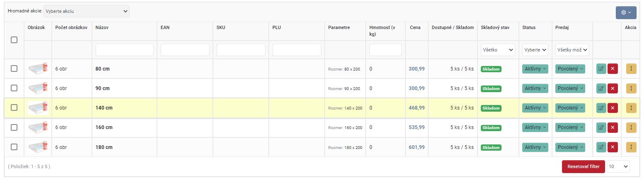This screenshot has width=644, height=188.
Task: Open Aktívny status dropdown for 90 cm
Action: pyautogui.click(x=535, y=88)
